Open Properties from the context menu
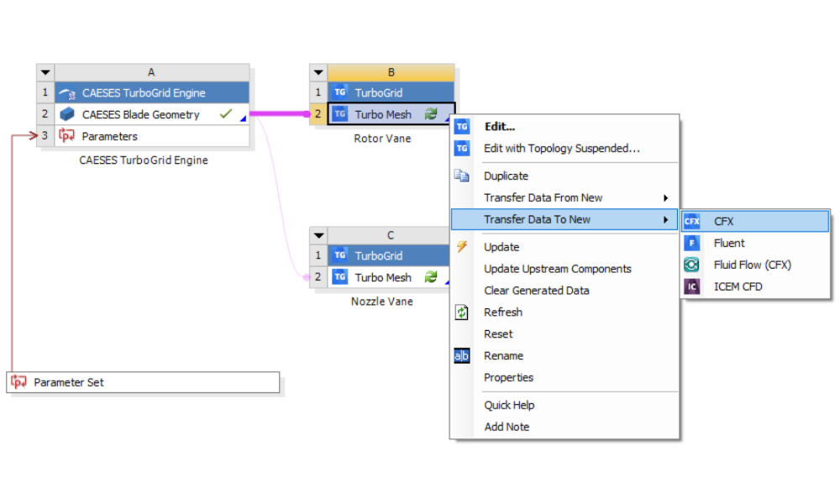 (508, 378)
